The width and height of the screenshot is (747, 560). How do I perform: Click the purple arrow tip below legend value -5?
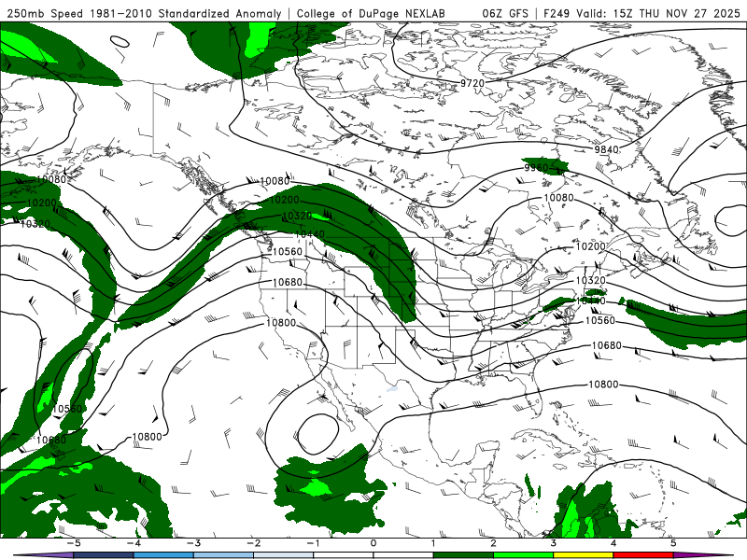click(x=43, y=555)
